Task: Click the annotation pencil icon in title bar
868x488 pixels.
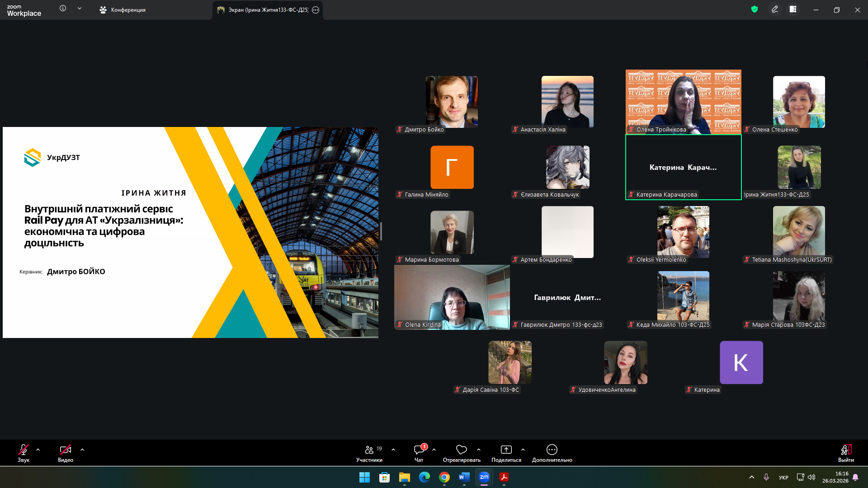Action: [x=775, y=9]
